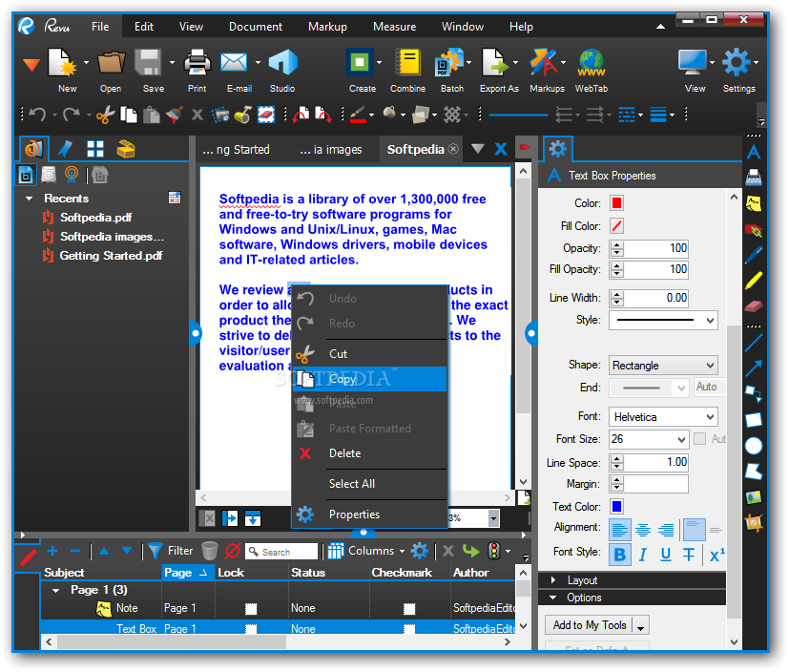Screen dimensions: 789x672
Task: Click the Opacity value field
Action: coord(656,248)
